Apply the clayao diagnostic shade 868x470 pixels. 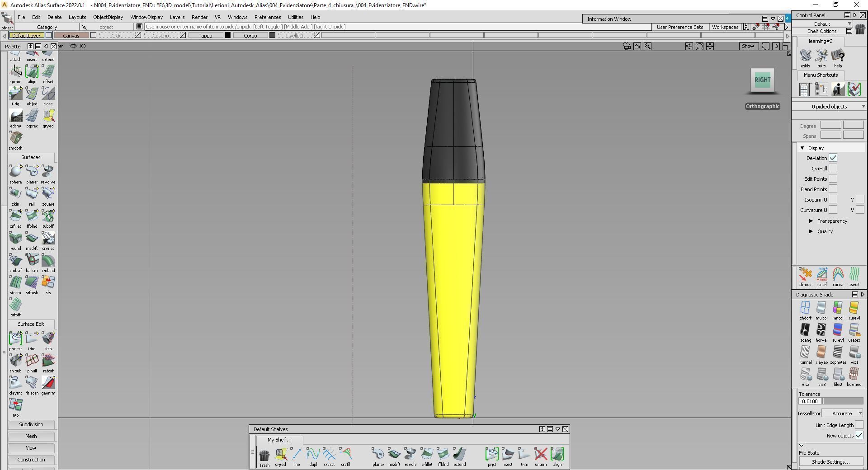(x=821, y=352)
